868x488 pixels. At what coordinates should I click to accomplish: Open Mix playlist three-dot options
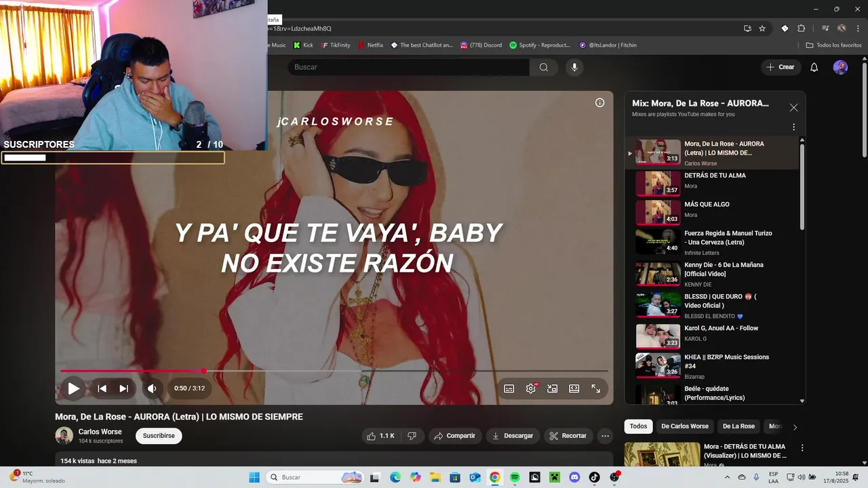[793, 127]
